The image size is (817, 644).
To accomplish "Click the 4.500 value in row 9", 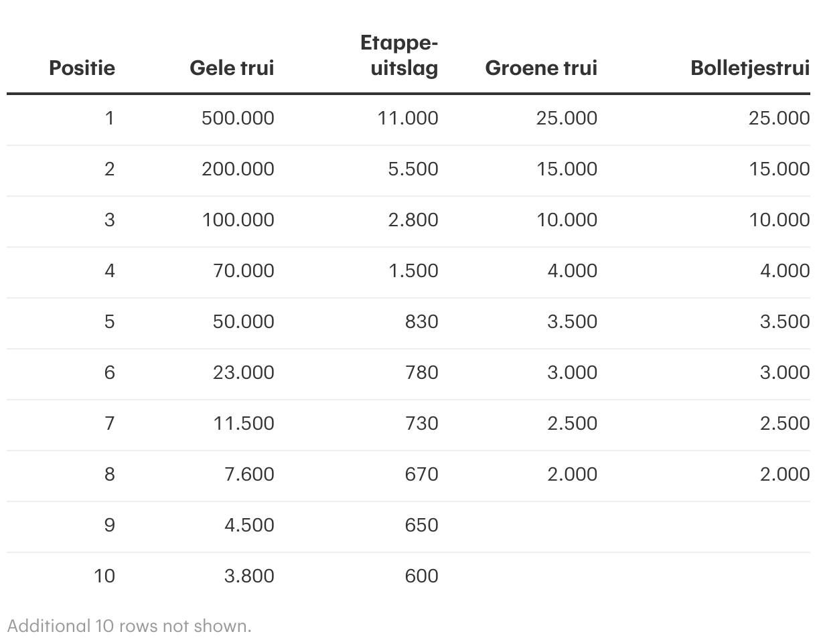I will 249,525.
